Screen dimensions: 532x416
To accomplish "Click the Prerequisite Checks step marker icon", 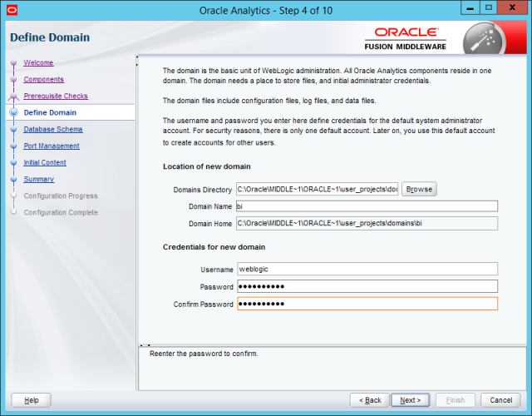I will click(13, 97).
